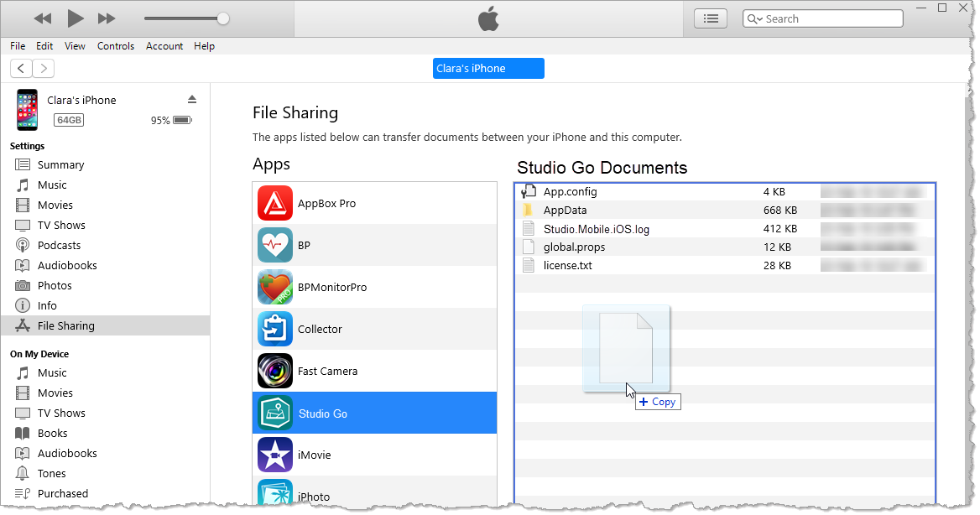This screenshot has height=515, width=980.
Task: Select the Studio.Mobile.iOS.log file icon
Action: tap(529, 229)
